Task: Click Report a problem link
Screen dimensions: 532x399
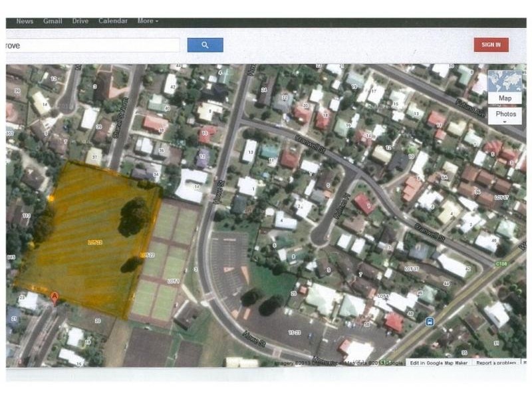Action: click(495, 363)
